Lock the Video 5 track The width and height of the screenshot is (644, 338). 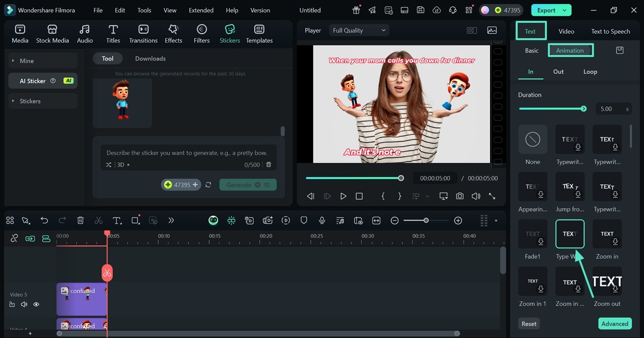[12, 304]
